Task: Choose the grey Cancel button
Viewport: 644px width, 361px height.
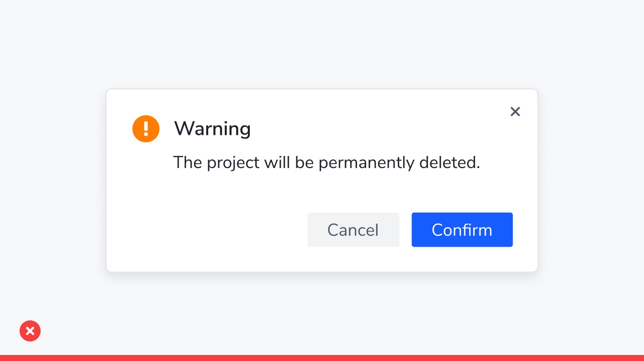Action: click(x=353, y=230)
